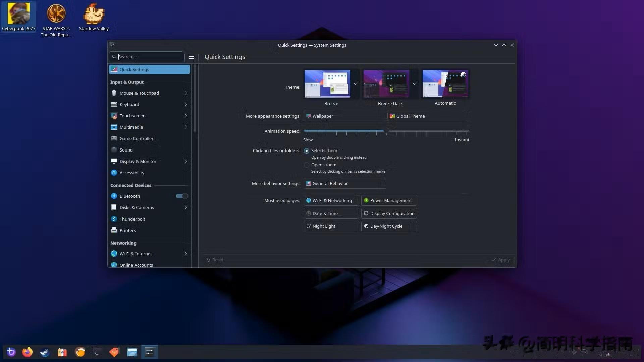The height and width of the screenshot is (362, 644).
Task: Toggle the Bluetooth switch
Action: coord(182,196)
